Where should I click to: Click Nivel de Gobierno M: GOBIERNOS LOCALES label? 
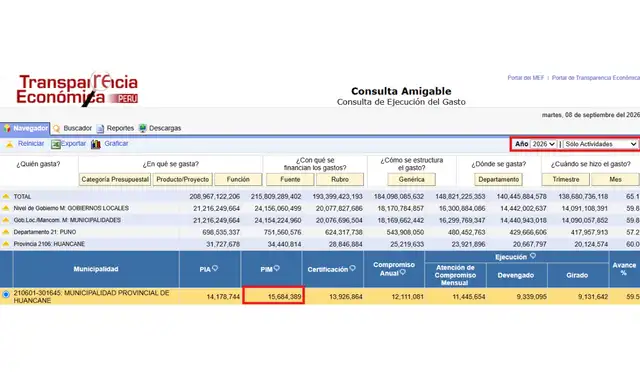point(71,208)
